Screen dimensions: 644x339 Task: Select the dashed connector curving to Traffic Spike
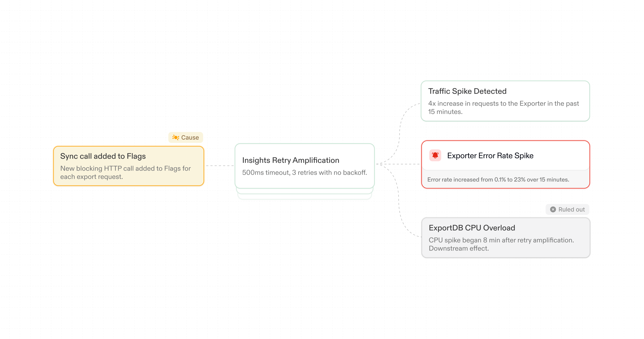click(400, 130)
